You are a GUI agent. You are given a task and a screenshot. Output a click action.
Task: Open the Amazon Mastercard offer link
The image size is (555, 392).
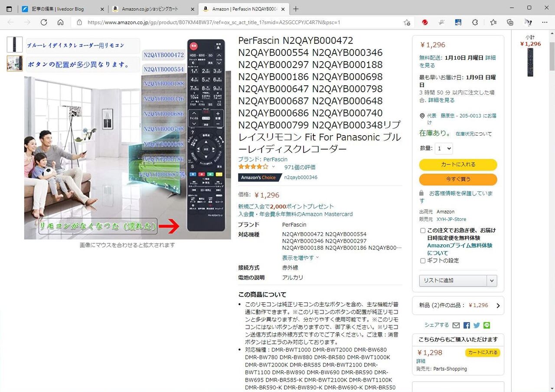[x=295, y=214]
